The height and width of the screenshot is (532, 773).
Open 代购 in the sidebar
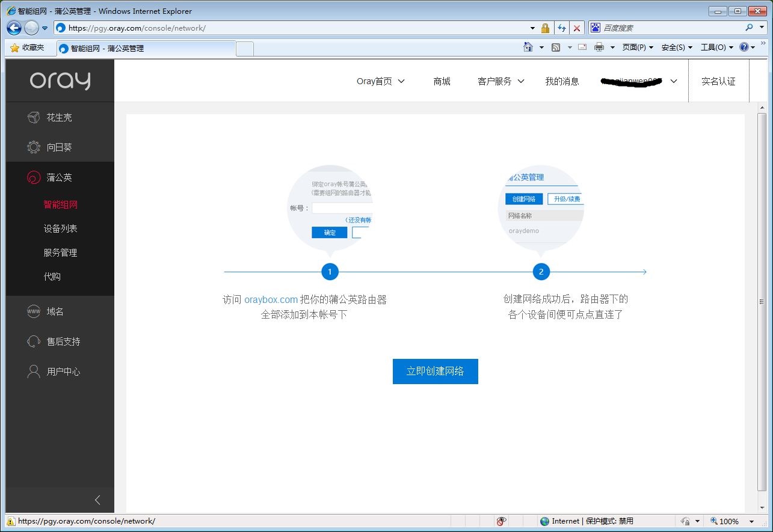click(x=52, y=277)
